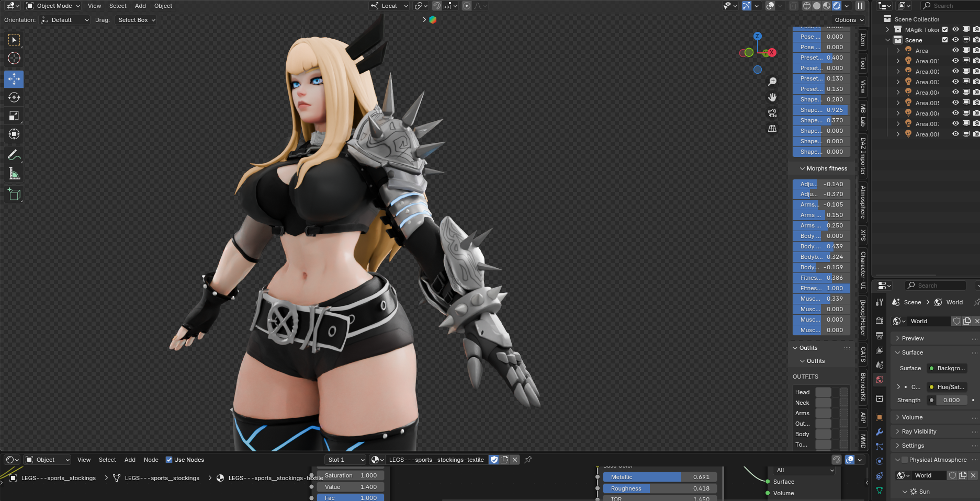Select the Select Box tool in the toolbar
The width and height of the screenshot is (980, 501).
pos(14,40)
